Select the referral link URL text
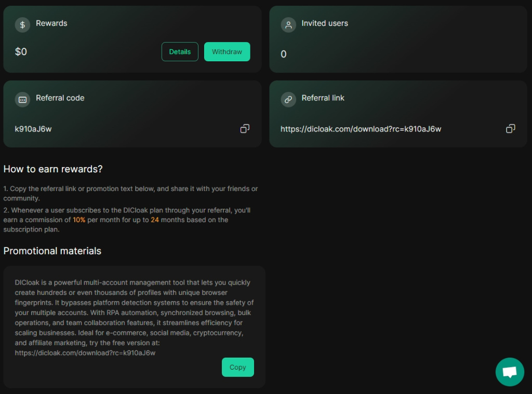 361,129
